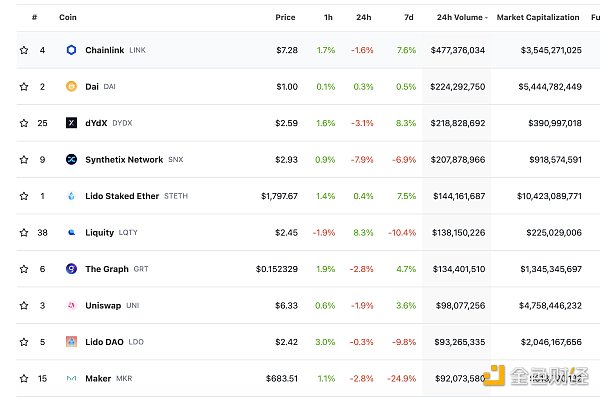Click the Lido Staked Ether logo icon
The width and height of the screenshot is (600, 397).
pyautogui.click(x=71, y=196)
